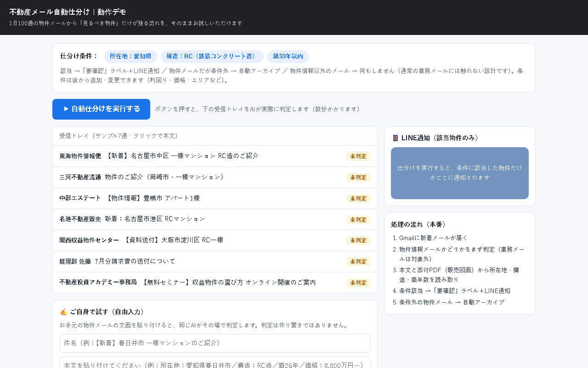Click the 未判定 badge on 不動産投資アカデミー事務局 row
588x368 pixels.
point(358,283)
